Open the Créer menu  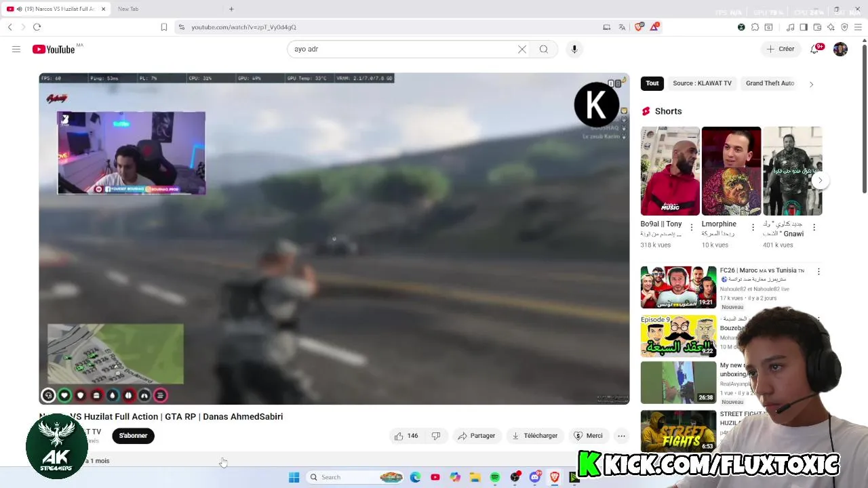pos(780,49)
